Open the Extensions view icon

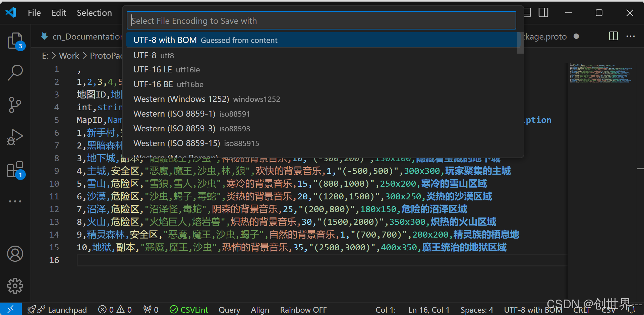15,170
